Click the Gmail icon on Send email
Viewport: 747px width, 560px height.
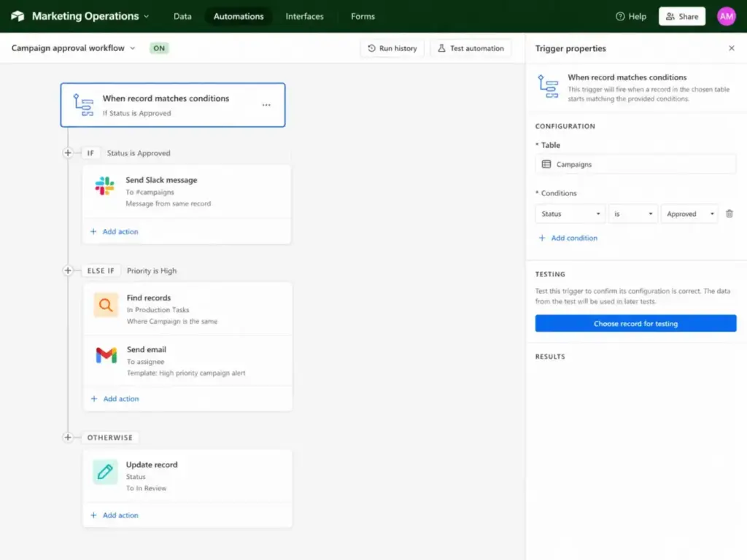coord(107,355)
